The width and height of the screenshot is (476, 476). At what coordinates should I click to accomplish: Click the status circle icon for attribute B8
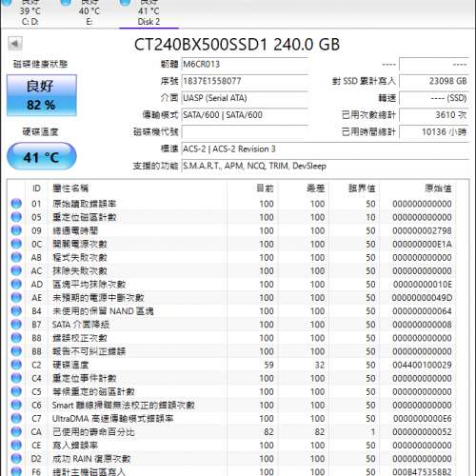click(16, 338)
